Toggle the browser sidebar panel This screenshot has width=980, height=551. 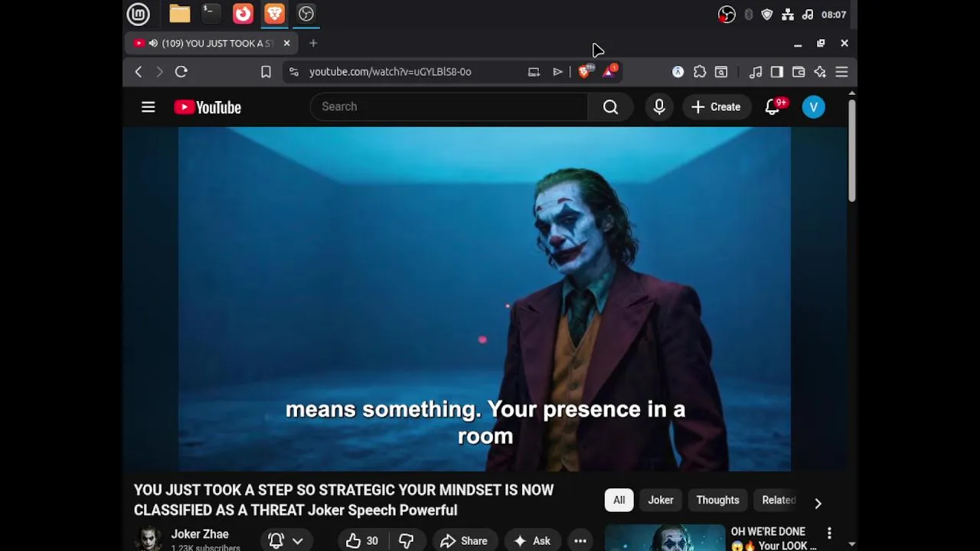777,72
